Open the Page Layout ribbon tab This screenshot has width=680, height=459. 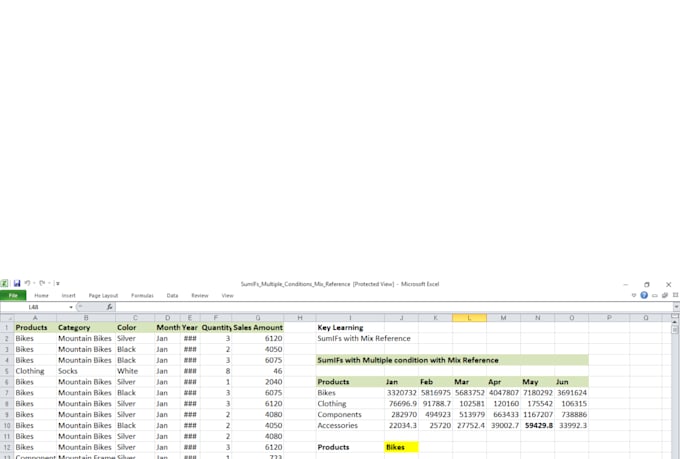103,295
